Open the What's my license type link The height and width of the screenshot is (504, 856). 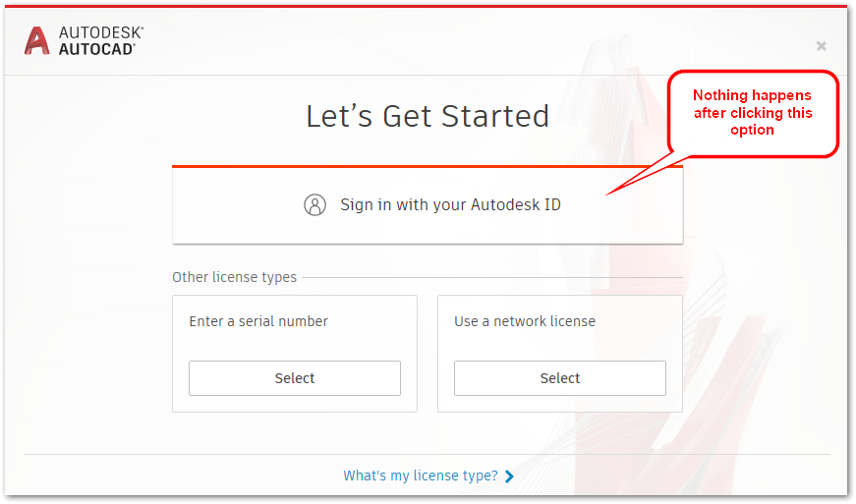[421, 476]
